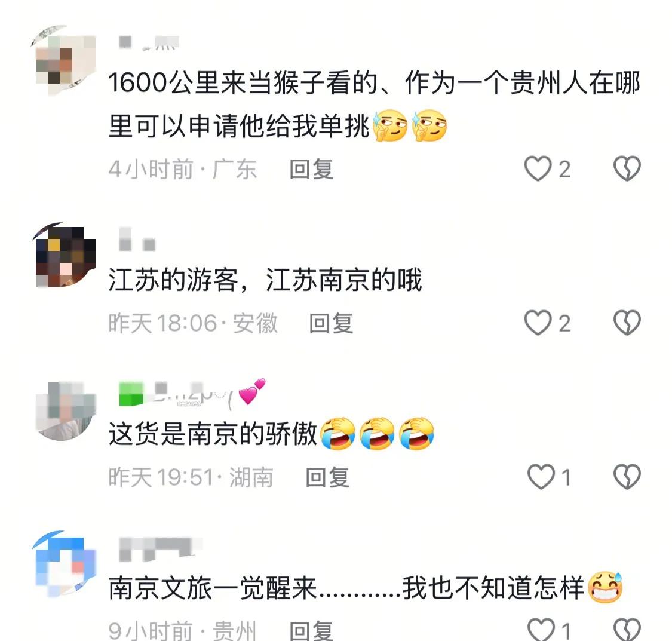Select the 江苏的游客，江苏南京的哦 comment text
Screen dimensions: 672x641
pos(265,280)
